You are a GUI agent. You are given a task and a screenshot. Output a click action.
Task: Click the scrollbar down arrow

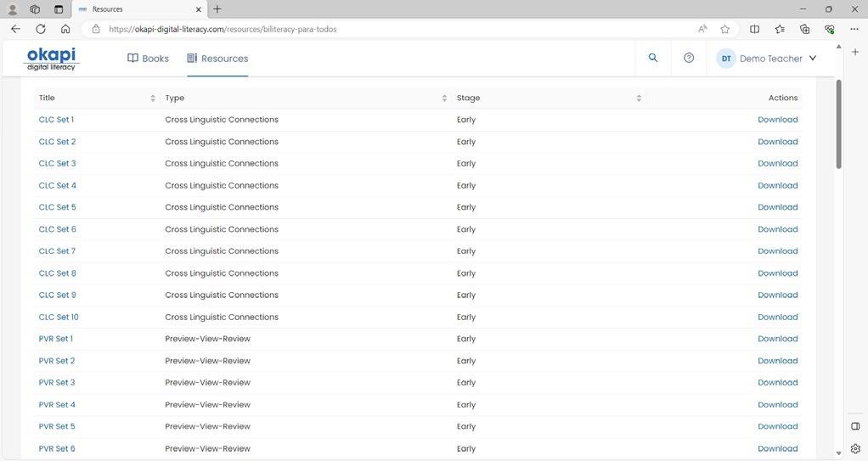838,453
